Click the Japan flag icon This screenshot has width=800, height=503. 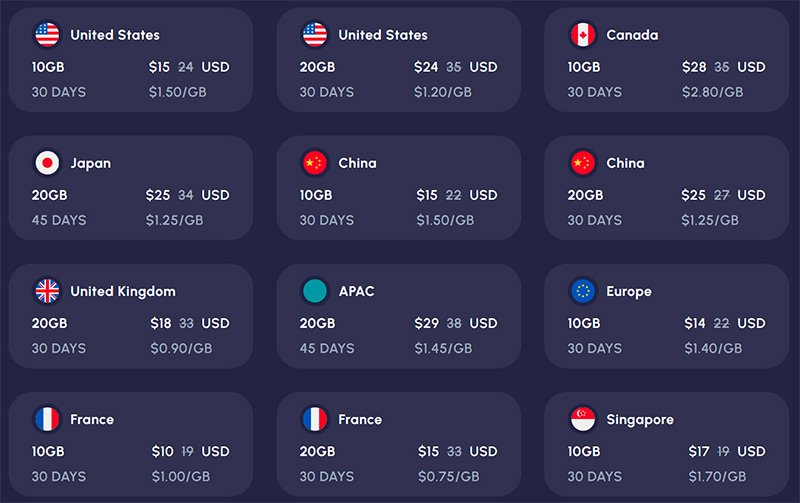pyautogui.click(x=47, y=163)
